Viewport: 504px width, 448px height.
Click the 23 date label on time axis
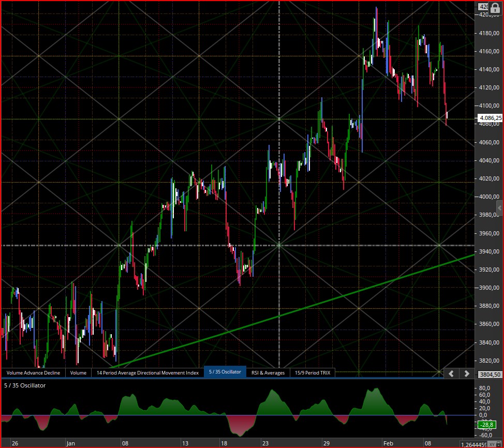click(265, 443)
